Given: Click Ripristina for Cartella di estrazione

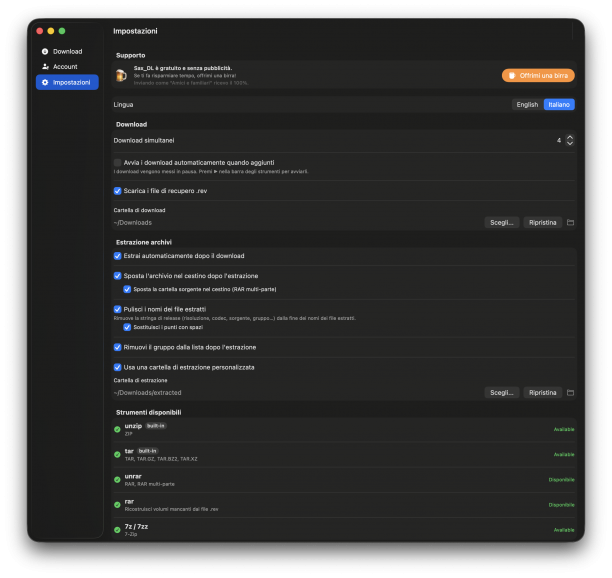Looking at the screenshot, I should coord(543,393).
